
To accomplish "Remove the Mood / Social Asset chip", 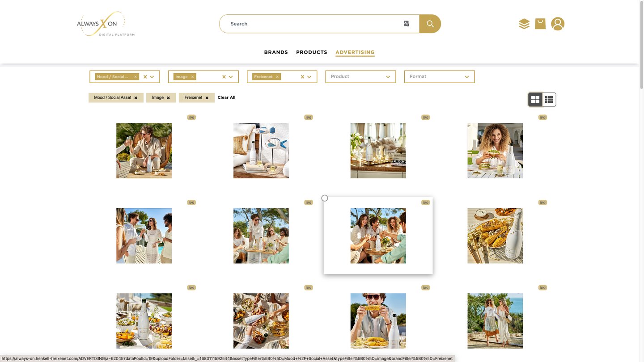I will pyautogui.click(x=136, y=98).
